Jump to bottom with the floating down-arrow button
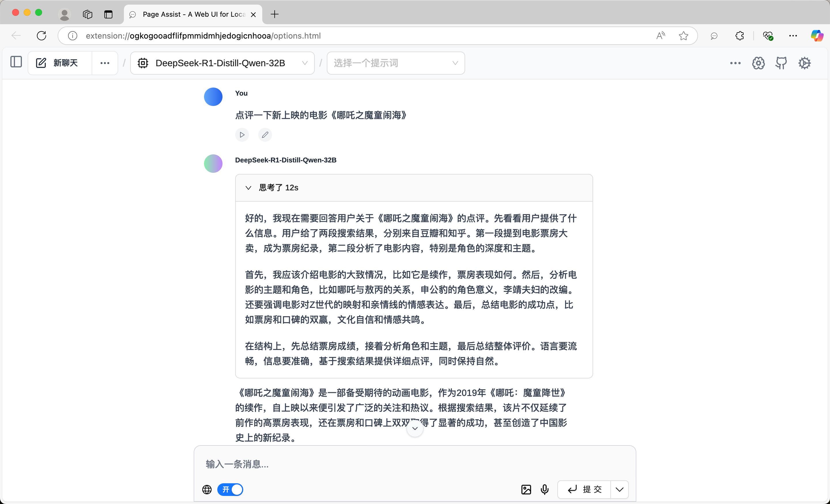The image size is (830, 504). (415, 428)
